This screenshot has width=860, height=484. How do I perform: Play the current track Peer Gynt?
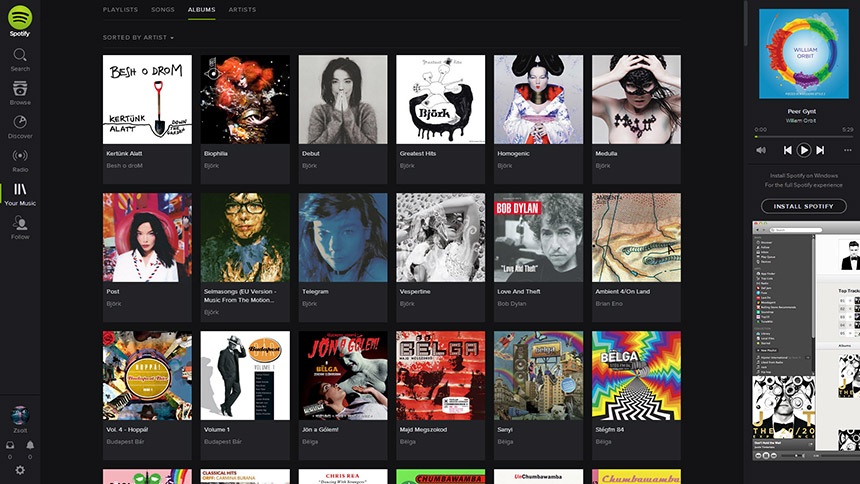804,150
